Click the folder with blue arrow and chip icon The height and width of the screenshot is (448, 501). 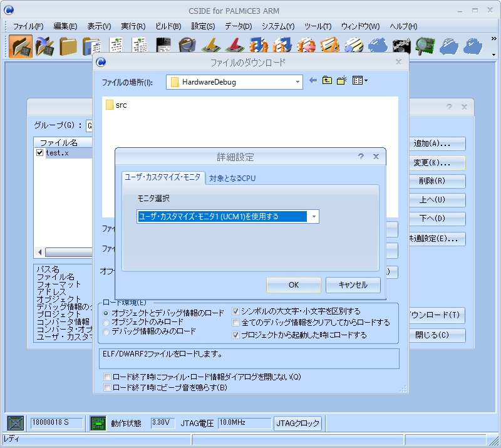click(x=44, y=46)
